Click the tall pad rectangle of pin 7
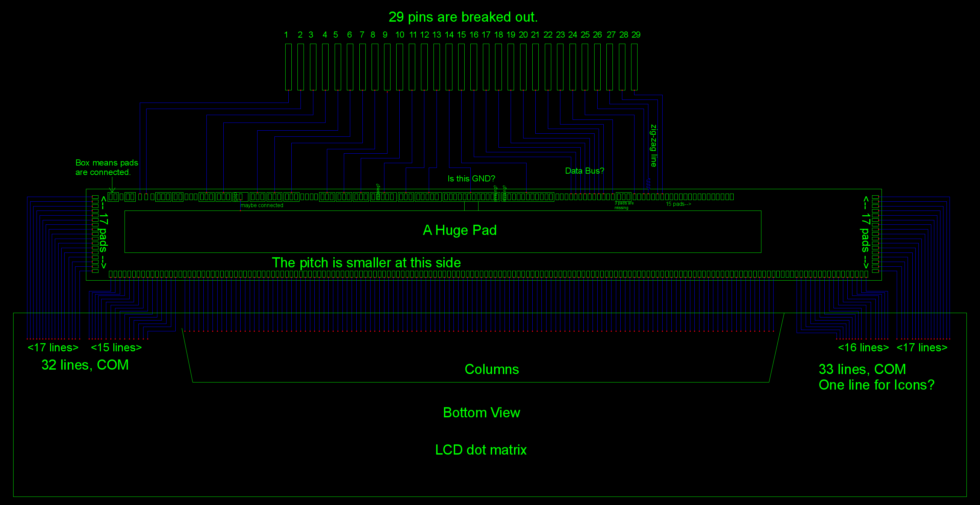The image size is (980, 505). [362, 67]
